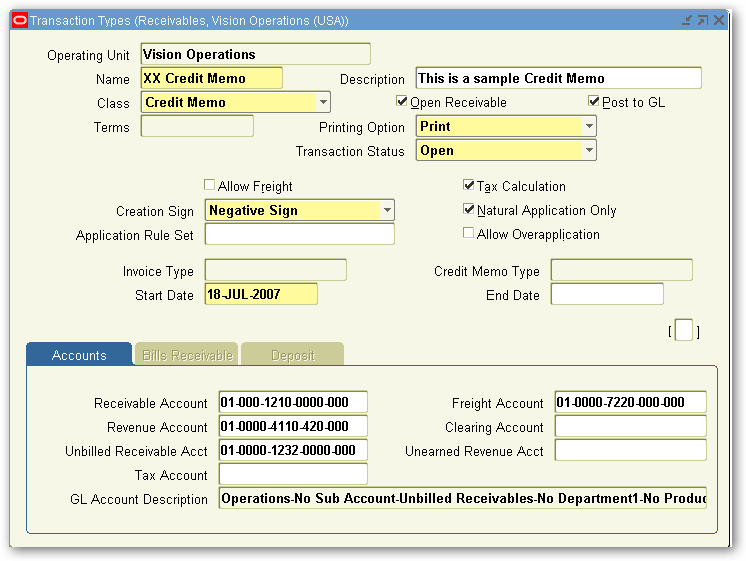This screenshot has height=561, width=746.
Task: Toggle the Tax Calculation checkbox
Action: coord(469,185)
